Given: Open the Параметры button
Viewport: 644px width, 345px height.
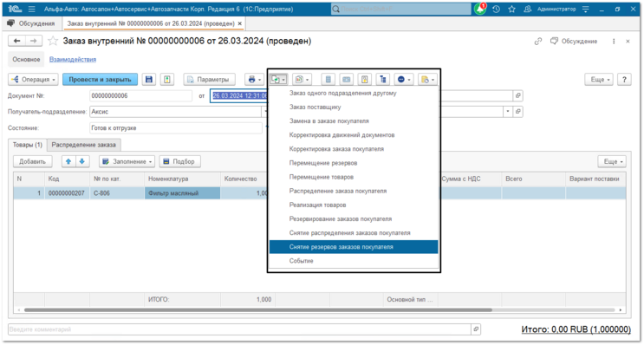Looking at the screenshot, I should click(x=210, y=79).
